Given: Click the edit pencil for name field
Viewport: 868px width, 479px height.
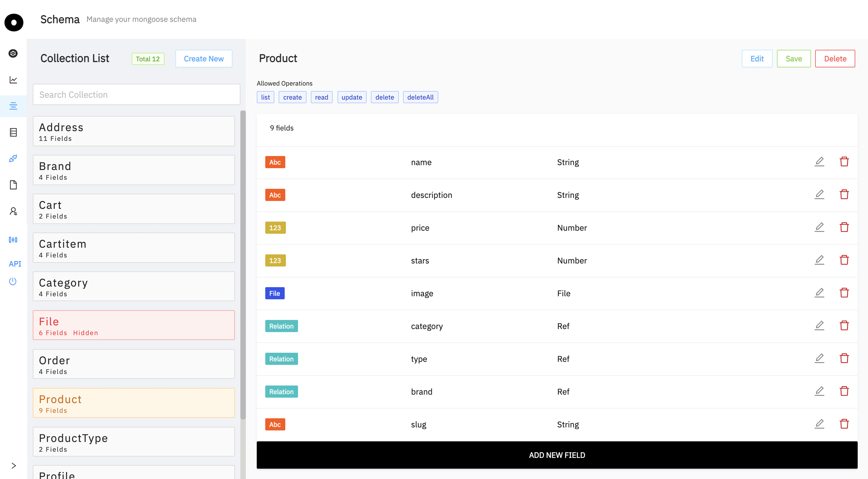Looking at the screenshot, I should tap(819, 162).
